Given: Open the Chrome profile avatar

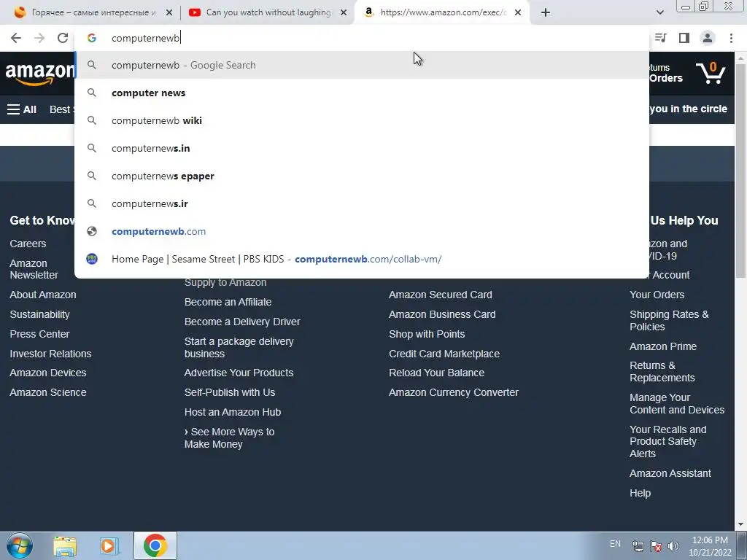Looking at the screenshot, I should pos(708,38).
